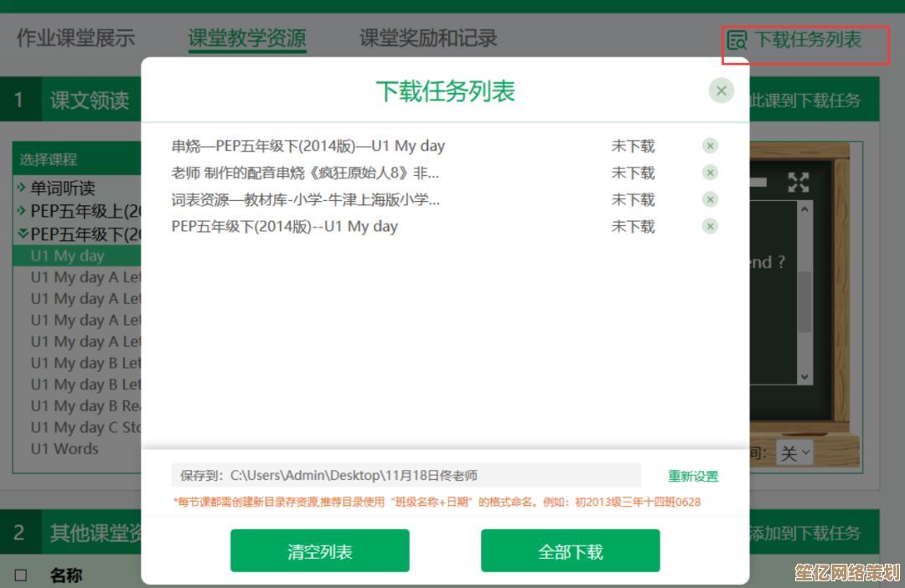This screenshot has height=588, width=905.
Task: Expand the 单词听读 tree node
Action: pyautogui.click(x=21, y=187)
